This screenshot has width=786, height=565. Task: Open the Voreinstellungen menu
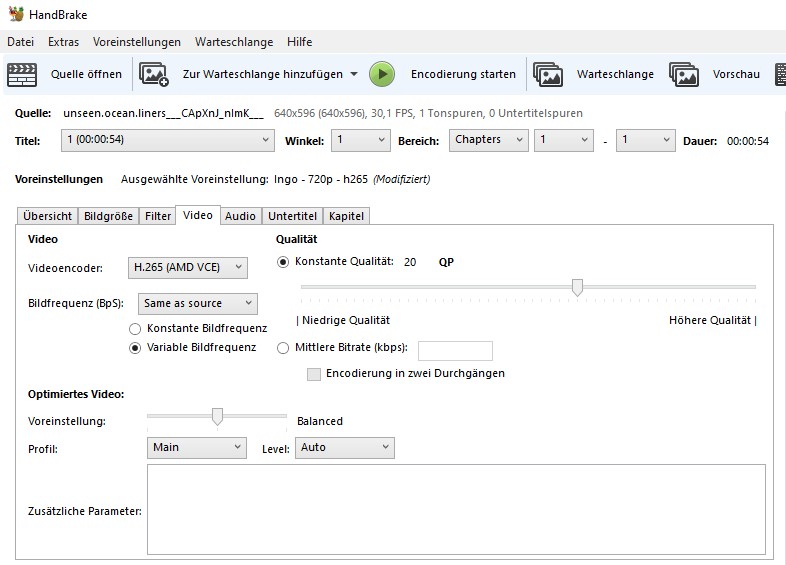[x=137, y=42]
